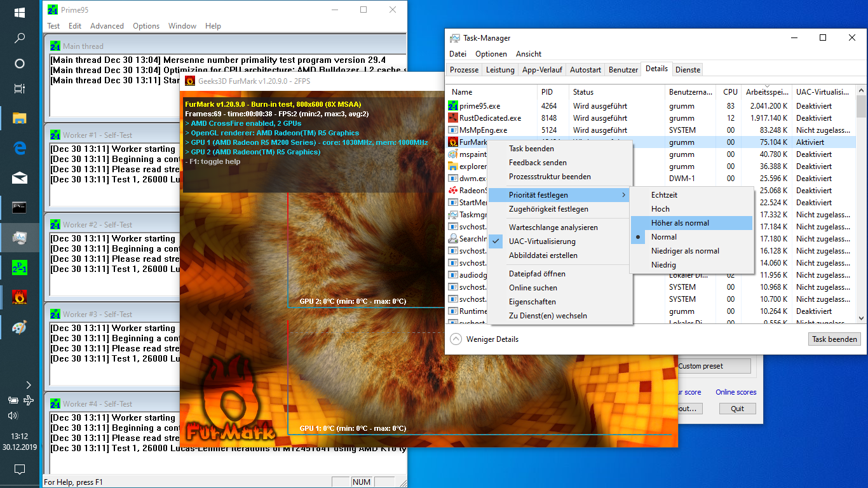
Task: Open the clock and date flyout
Action: (x=20, y=442)
